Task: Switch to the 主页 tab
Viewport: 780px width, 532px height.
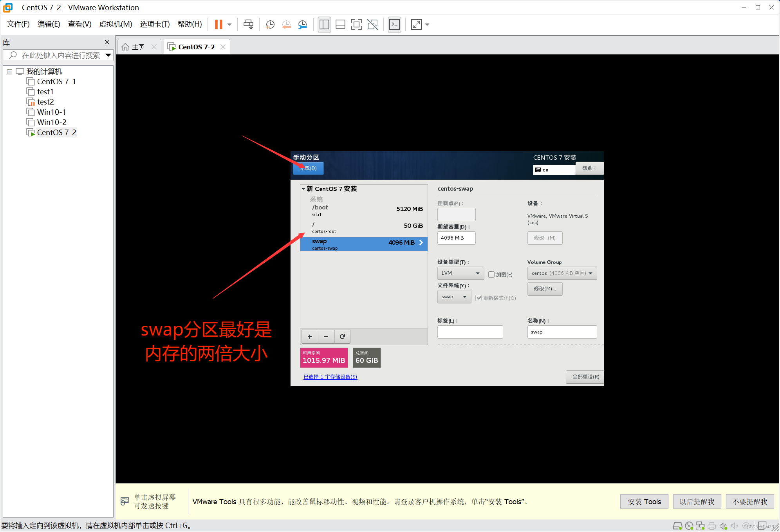Action: pos(138,47)
